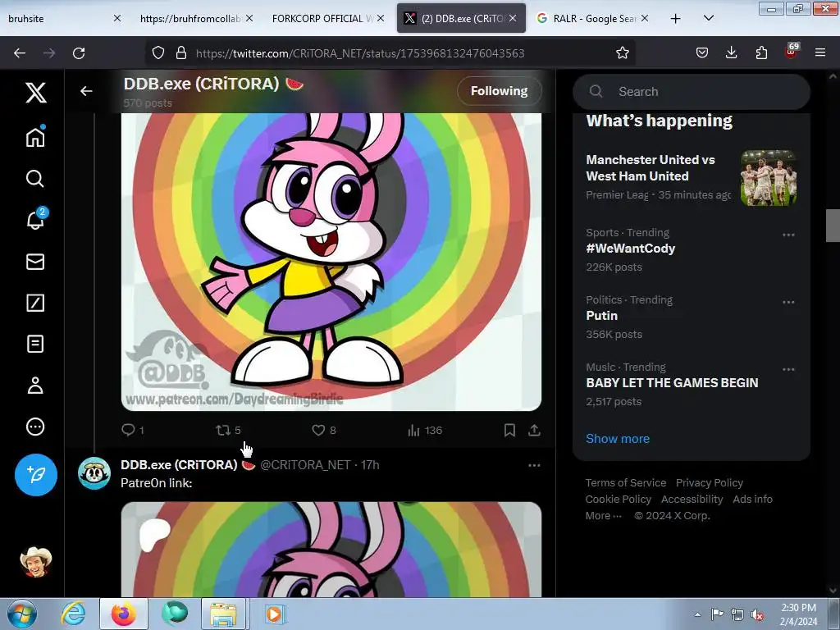
Task: Go to Home in X sidebar
Action: click(35, 137)
